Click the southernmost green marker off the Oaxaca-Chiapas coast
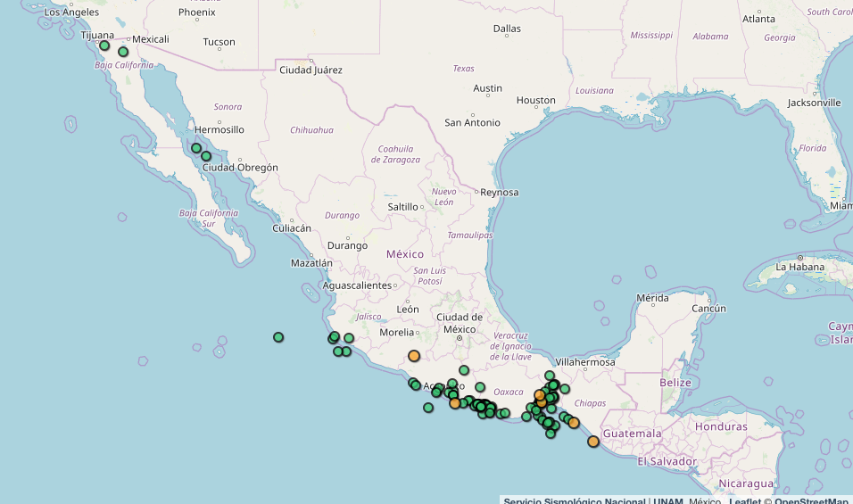 [x=550, y=433]
